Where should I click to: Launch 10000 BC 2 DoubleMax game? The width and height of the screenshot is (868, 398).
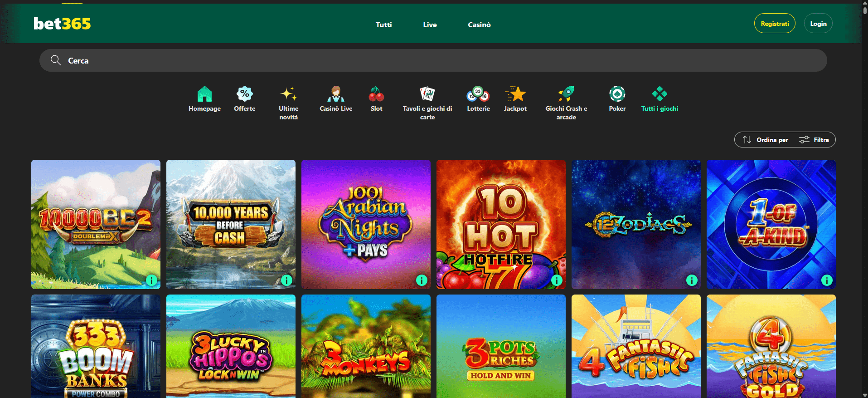(96, 224)
